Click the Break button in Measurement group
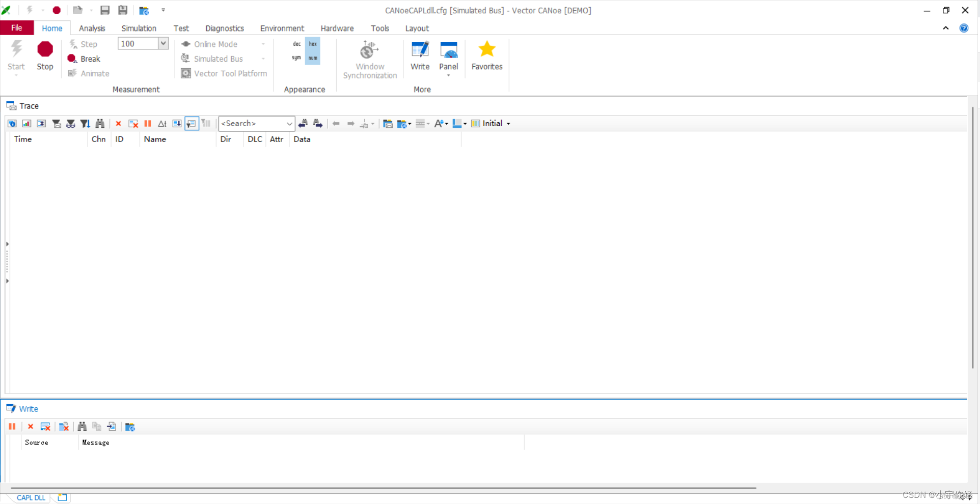This screenshot has width=980, height=504. pyautogui.click(x=85, y=59)
